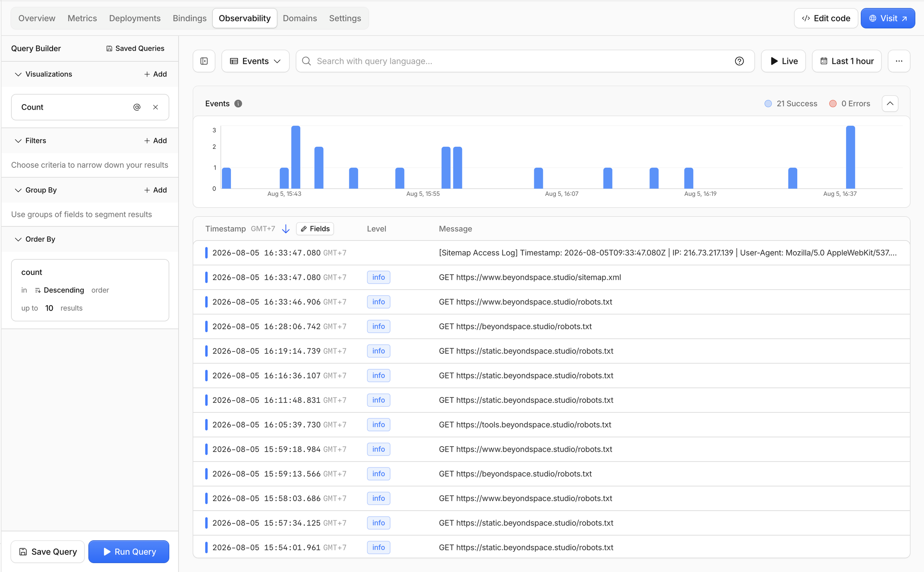Switch to the Overview tab
The height and width of the screenshot is (572, 924).
37,18
